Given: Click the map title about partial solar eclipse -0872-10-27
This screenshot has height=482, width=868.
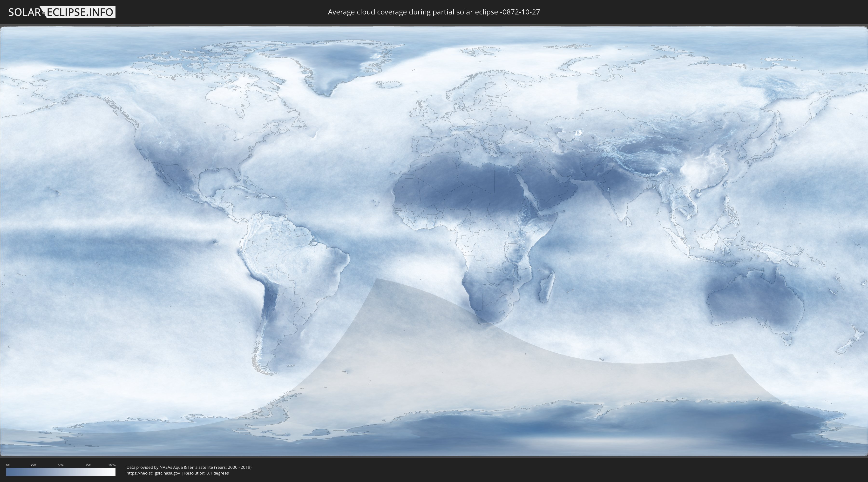Looking at the screenshot, I should coord(434,12).
